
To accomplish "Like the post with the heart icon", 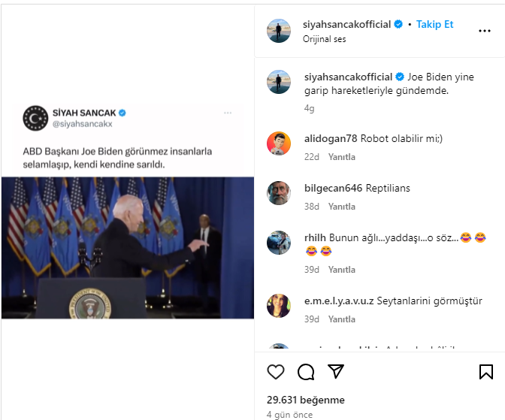I will coord(276,372).
